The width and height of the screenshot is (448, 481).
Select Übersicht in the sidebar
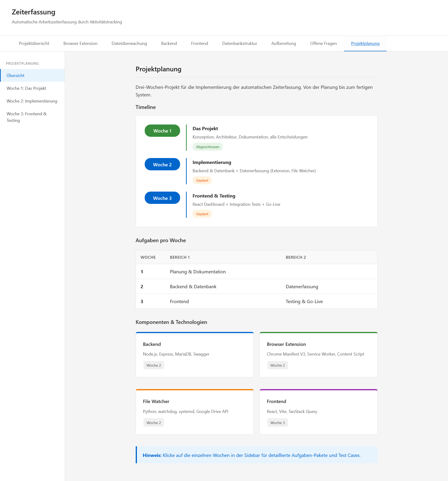(x=16, y=76)
